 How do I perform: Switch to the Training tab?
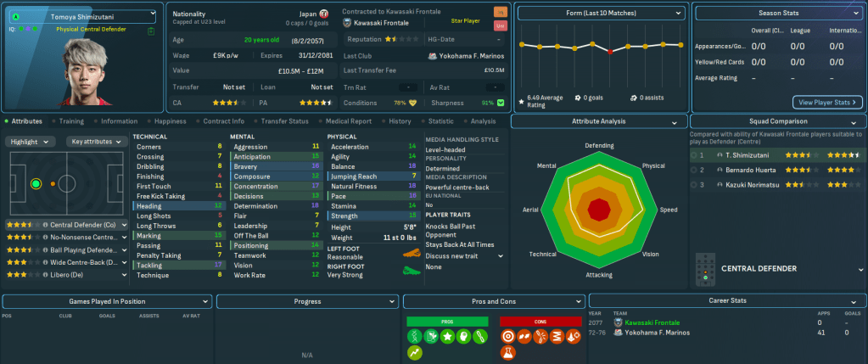coord(71,121)
